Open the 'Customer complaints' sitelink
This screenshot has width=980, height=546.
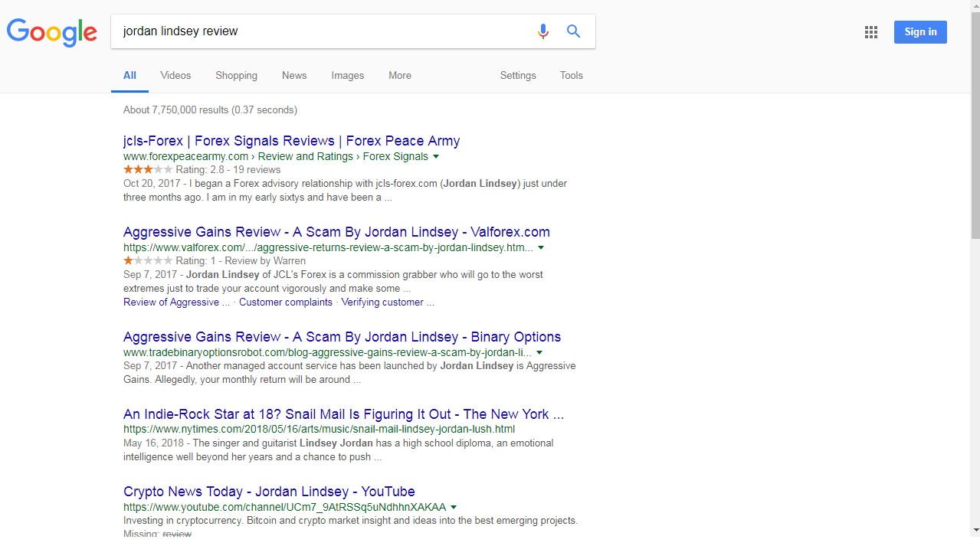click(286, 302)
